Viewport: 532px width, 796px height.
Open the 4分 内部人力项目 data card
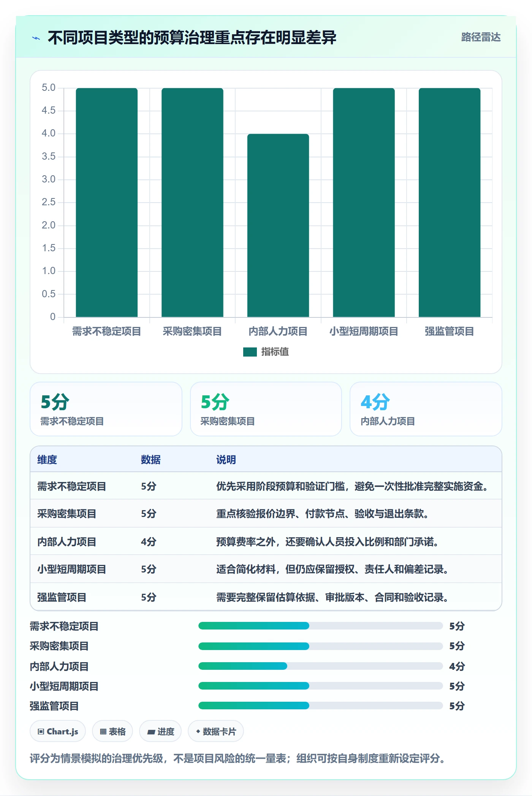click(426, 409)
